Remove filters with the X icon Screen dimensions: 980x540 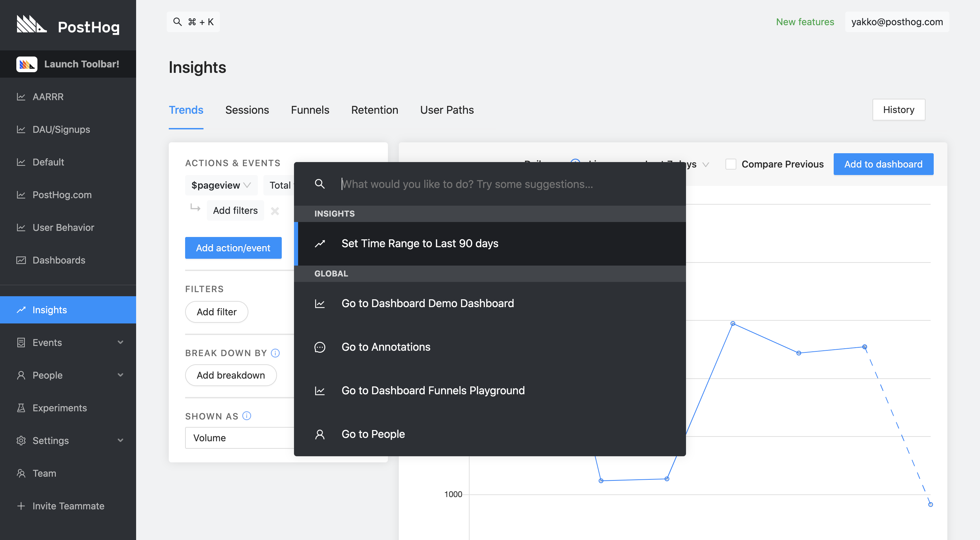click(275, 211)
